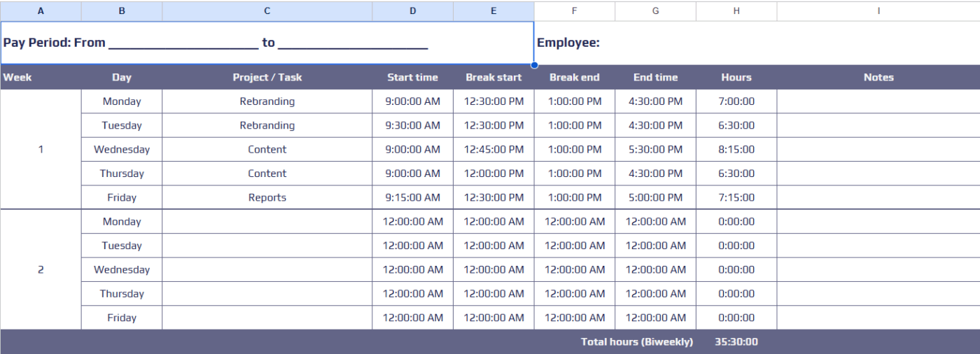Click the Pay Period merged cell
980x354 pixels.
pos(267,43)
